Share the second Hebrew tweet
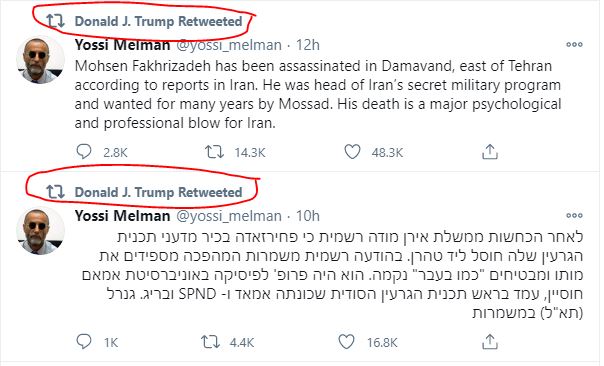Viewport: 604px width, 366px height. point(490,342)
